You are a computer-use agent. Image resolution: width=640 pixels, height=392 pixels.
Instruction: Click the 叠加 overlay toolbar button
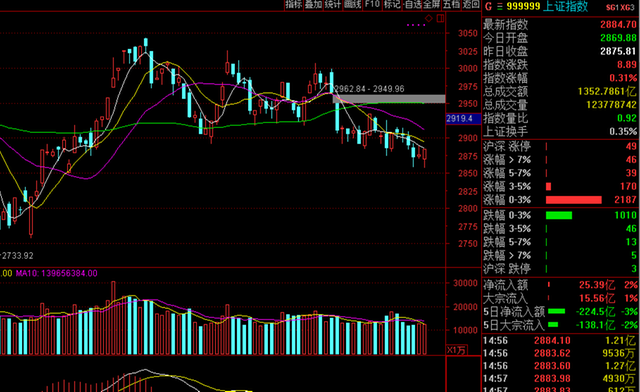coord(313,4)
